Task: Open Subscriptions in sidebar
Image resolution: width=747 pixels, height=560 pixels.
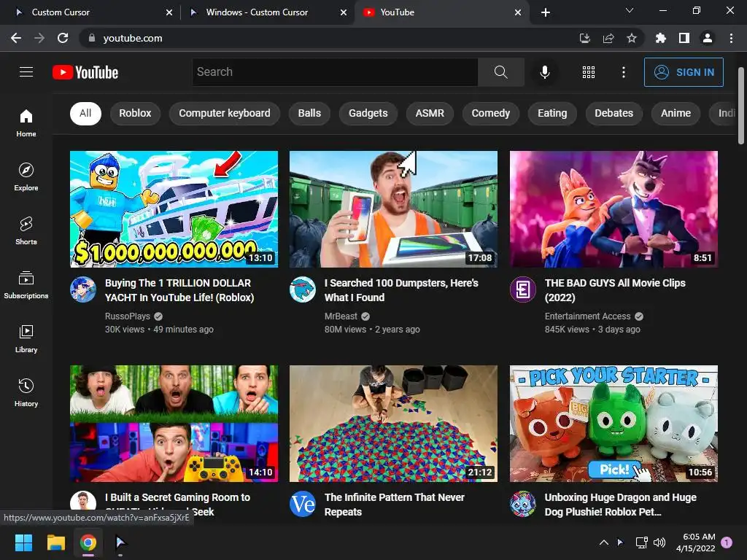Action: click(x=26, y=285)
